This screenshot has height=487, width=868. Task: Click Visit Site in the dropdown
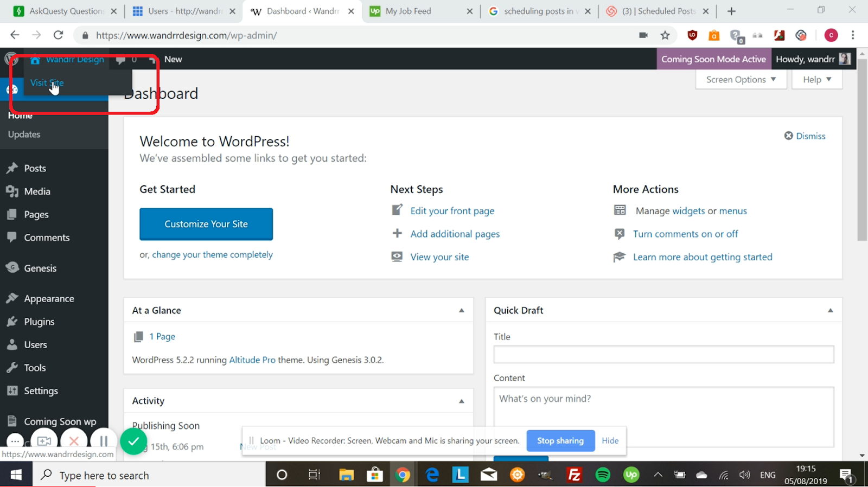pos(47,83)
